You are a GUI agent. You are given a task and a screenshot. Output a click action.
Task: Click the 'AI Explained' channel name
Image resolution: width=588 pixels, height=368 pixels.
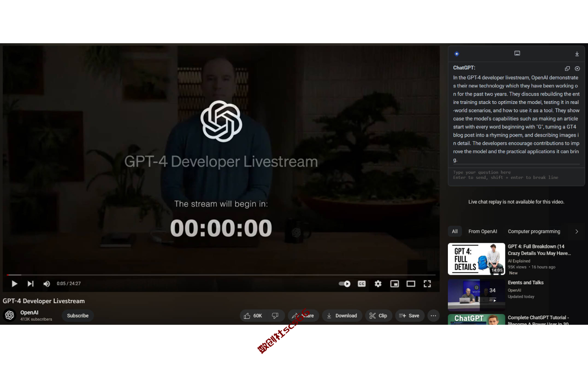click(519, 261)
